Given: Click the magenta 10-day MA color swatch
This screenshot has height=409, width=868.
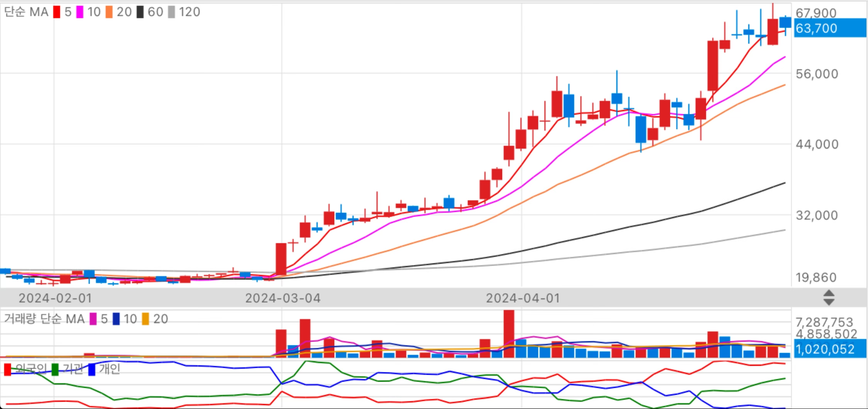Looking at the screenshot, I should click(x=80, y=12).
